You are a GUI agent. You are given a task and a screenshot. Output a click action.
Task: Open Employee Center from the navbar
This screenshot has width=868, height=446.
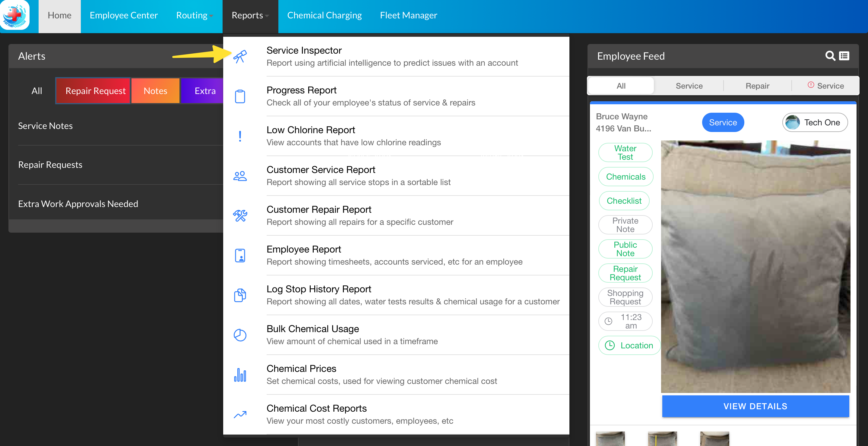(x=123, y=15)
